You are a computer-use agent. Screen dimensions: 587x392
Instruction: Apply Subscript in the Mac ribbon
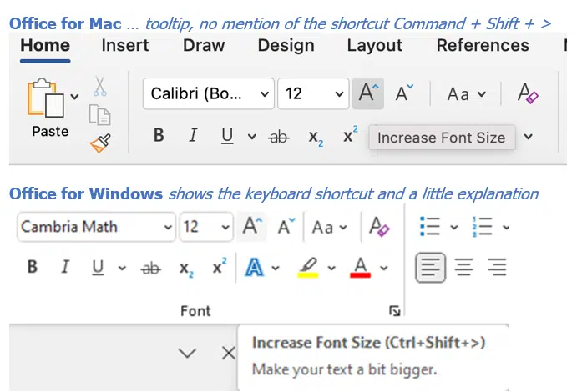coord(316,138)
